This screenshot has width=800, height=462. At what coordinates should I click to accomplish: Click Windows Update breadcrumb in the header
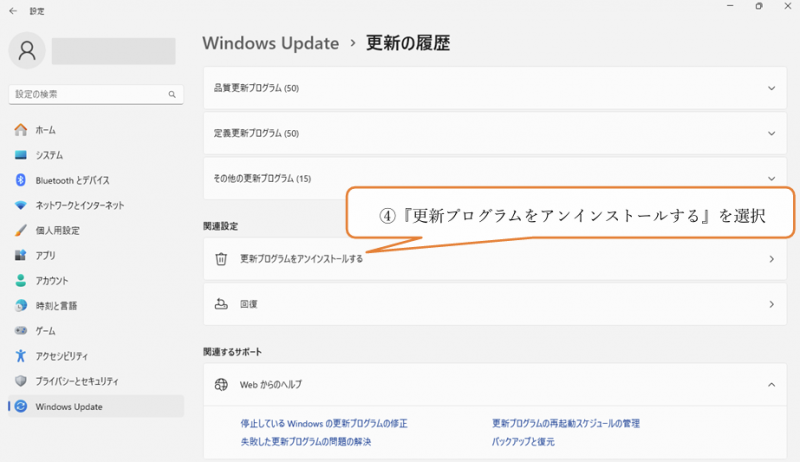(269, 43)
